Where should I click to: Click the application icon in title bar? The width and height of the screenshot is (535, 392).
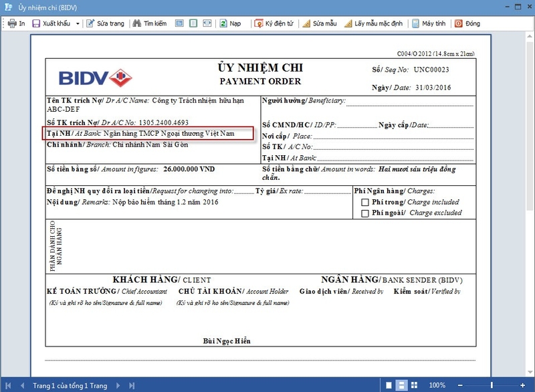[8, 7]
